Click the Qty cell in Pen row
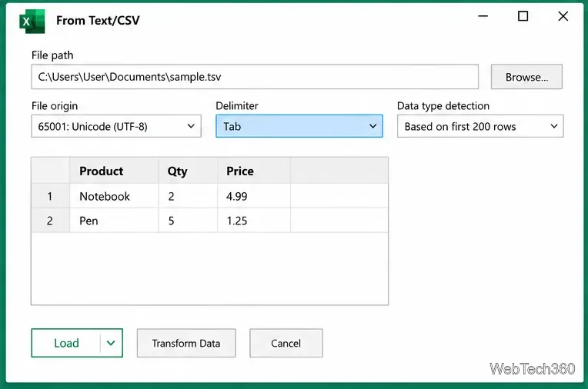This screenshot has height=389, width=588. [x=188, y=221]
